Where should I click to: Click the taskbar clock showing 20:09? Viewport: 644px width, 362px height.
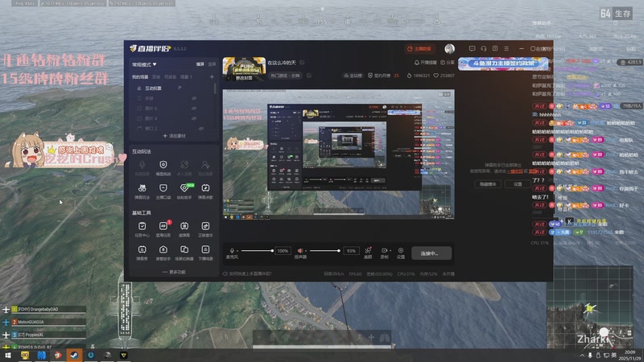[630, 356]
